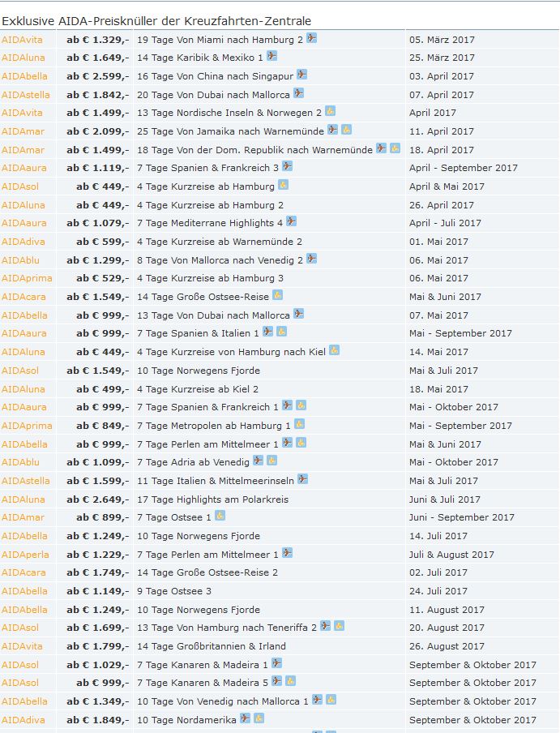The width and height of the screenshot is (560, 733).
Task: Click '17 Tage Highlights am Polarkreis'
Action: point(212,499)
